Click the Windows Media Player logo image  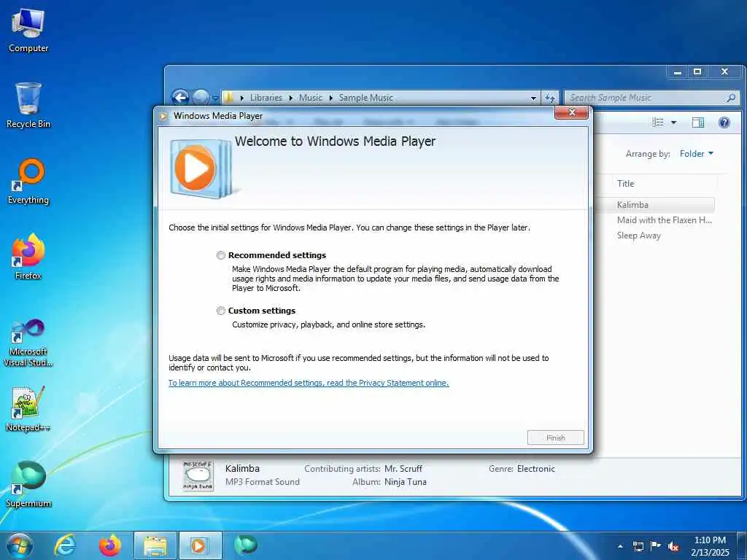(x=201, y=168)
